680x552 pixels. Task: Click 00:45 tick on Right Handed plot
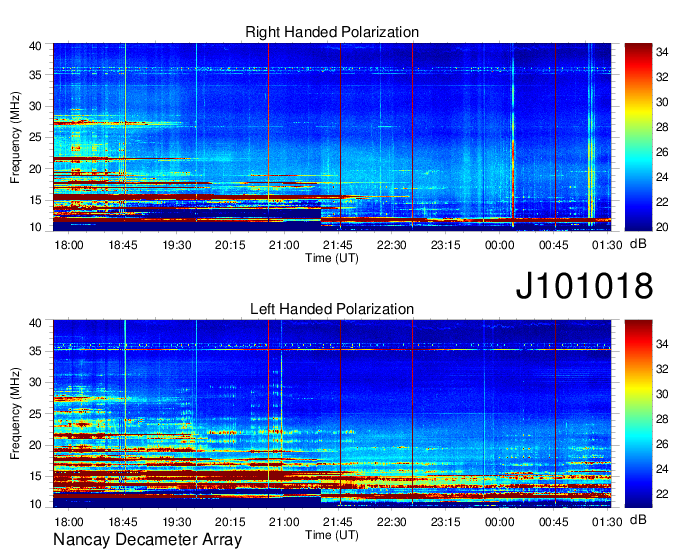tap(554, 245)
